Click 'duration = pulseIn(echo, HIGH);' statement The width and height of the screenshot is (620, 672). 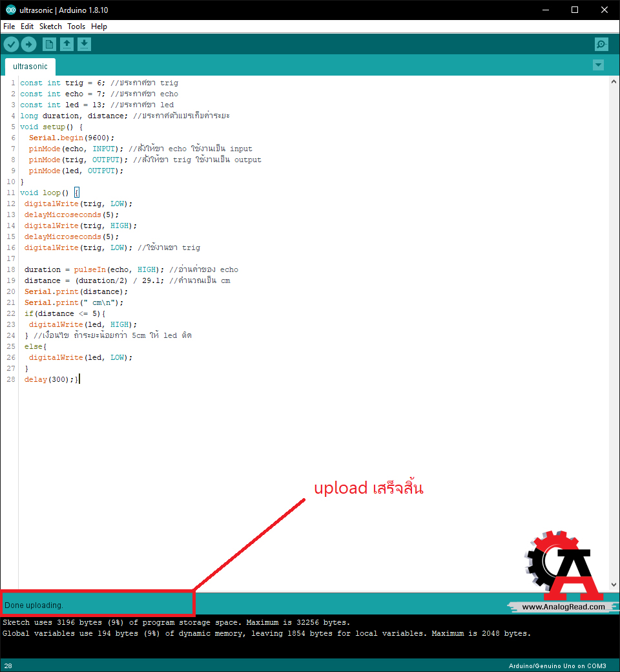(x=94, y=270)
